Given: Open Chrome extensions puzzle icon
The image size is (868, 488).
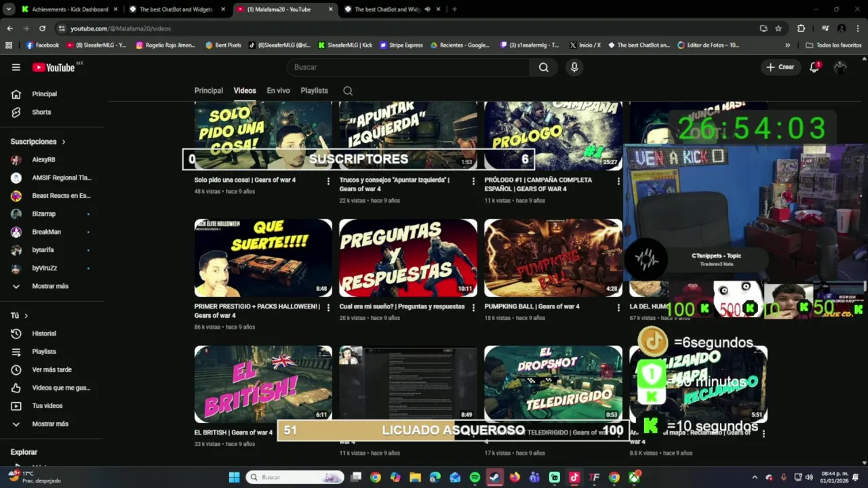Looking at the screenshot, I should [801, 28].
